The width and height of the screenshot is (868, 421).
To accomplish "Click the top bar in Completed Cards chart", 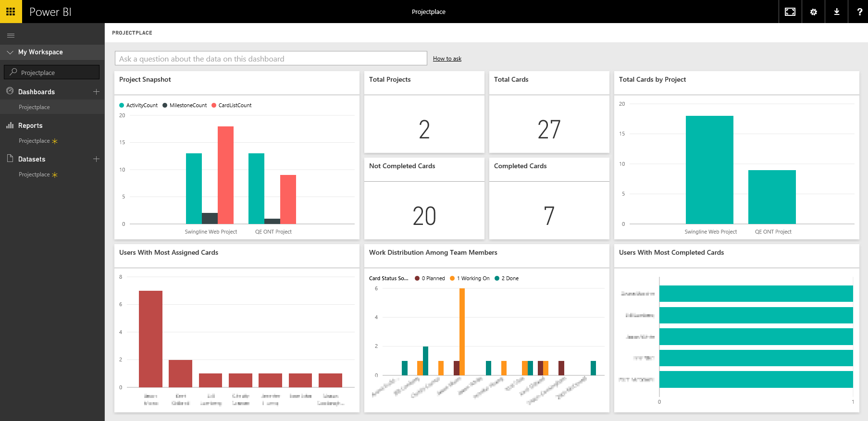I will [x=756, y=294].
